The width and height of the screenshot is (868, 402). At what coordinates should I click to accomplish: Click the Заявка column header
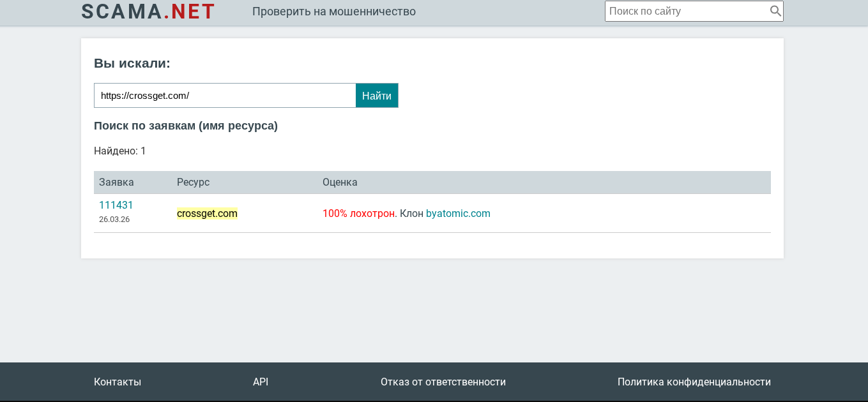pyautogui.click(x=116, y=182)
